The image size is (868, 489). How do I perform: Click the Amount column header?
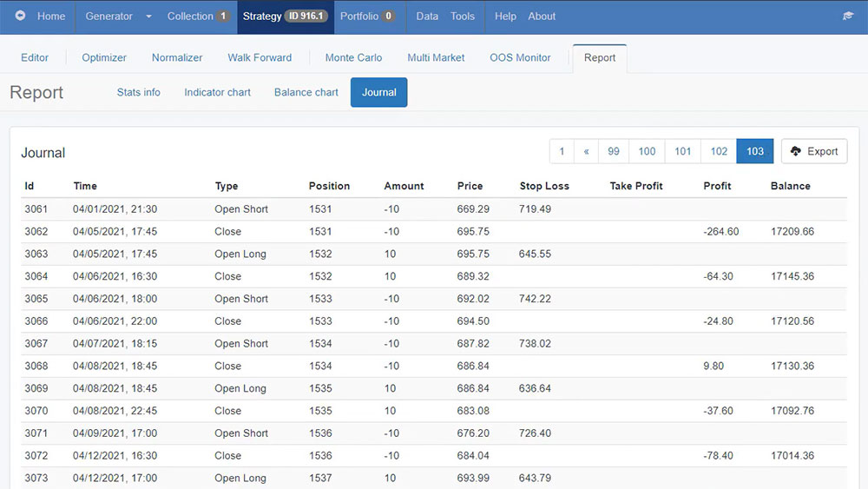pyautogui.click(x=404, y=186)
